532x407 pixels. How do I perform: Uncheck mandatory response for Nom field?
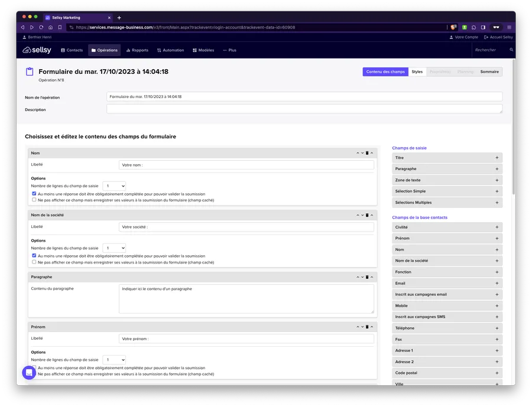click(34, 194)
